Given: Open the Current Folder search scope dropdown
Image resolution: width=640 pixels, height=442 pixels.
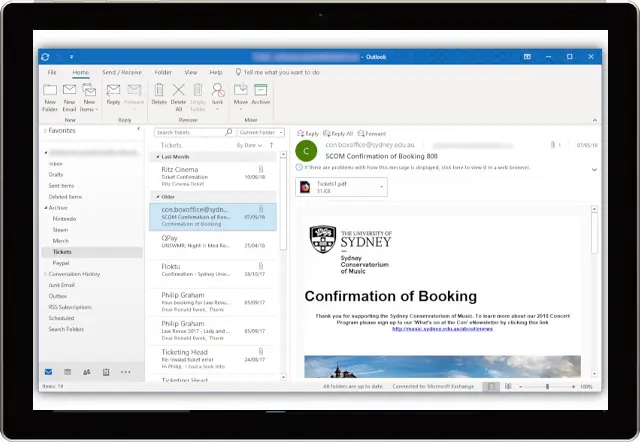Looking at the screenshot, I should (x=260, y=132).
